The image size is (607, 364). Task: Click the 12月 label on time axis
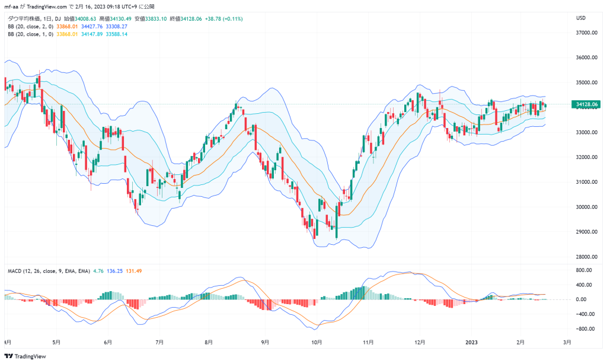[x=420, y=342]
